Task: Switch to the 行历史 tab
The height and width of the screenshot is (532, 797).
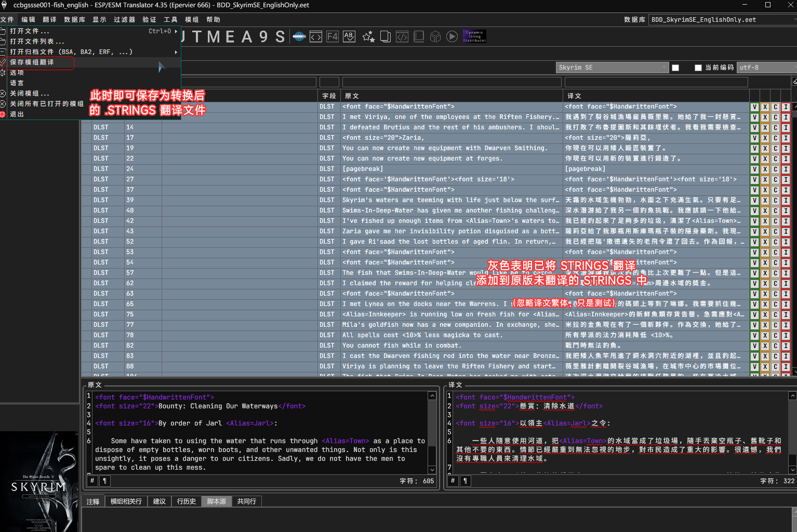Action: click(186, 501)
